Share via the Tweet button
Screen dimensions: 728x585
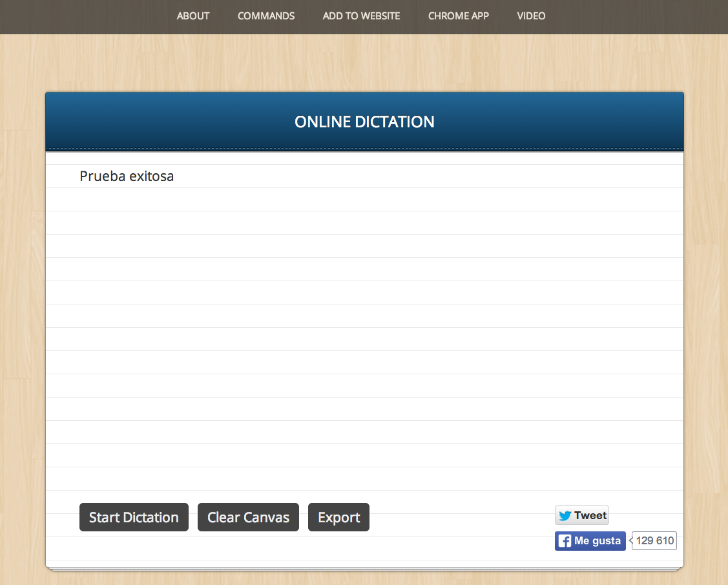582,515
